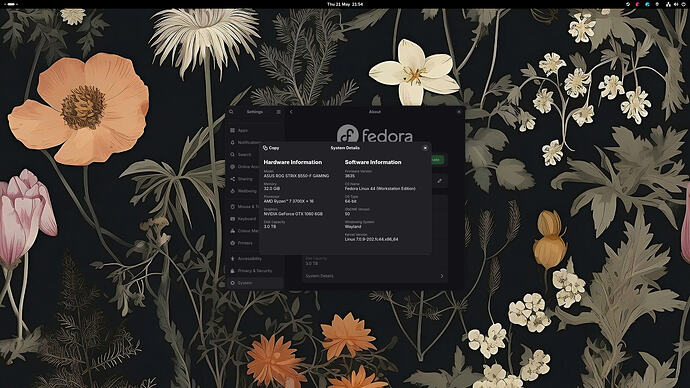Image resolution: width=690 pixels, height=388 pixels.
Task: Go back from the About page
Action: [x=291, y=112]
